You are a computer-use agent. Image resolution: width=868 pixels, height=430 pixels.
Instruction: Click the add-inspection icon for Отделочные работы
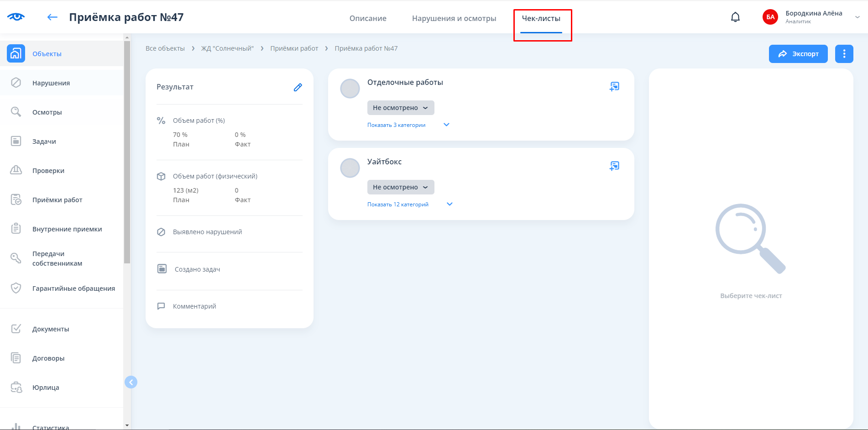[x=614, y=86]
